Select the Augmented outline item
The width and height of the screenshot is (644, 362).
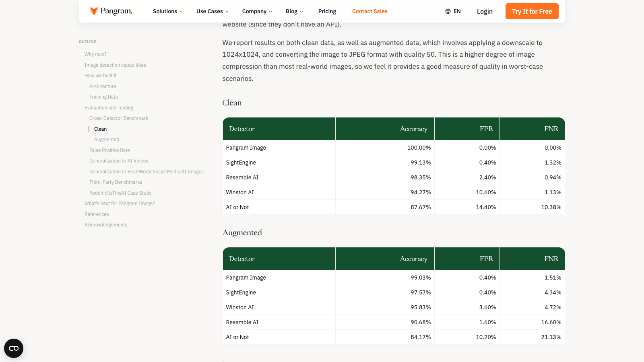click(x=107, y=140)
